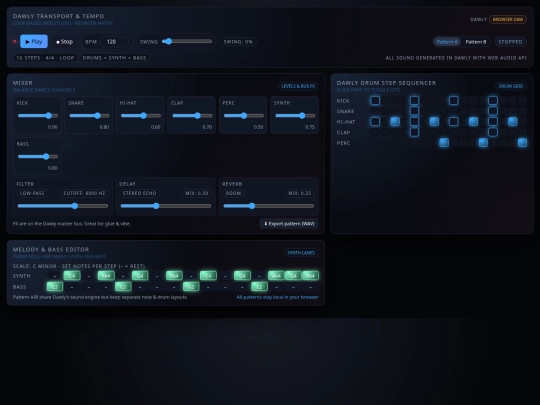The image size is (540, 405).
Task: Open Bass note G2 on step 9
Action: click(x=191, y=287)
